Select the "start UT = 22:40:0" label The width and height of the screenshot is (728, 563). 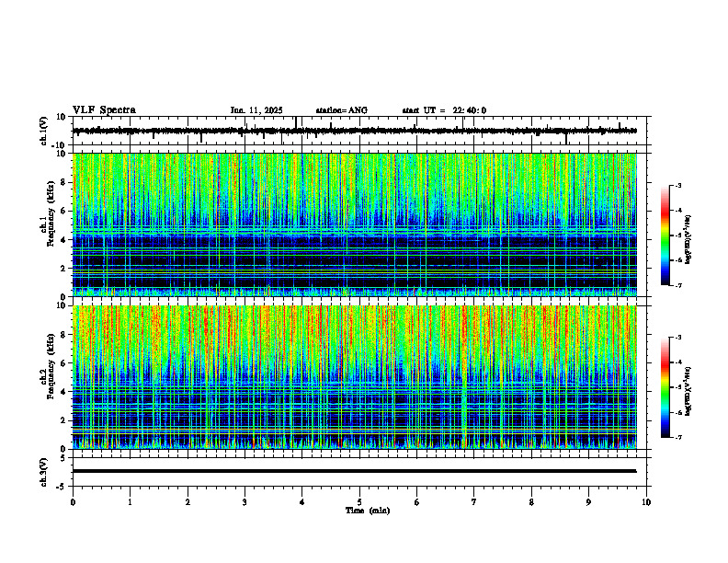pos(444,110)
